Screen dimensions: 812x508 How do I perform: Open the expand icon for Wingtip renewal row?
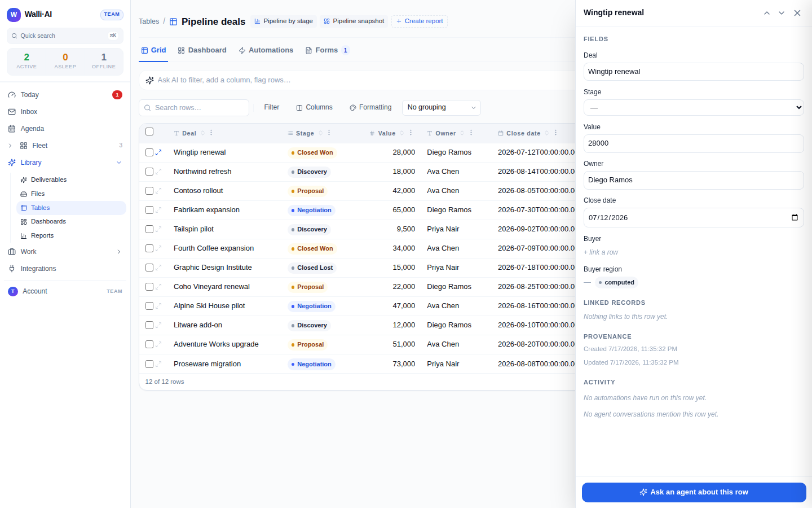pos(158,152)
